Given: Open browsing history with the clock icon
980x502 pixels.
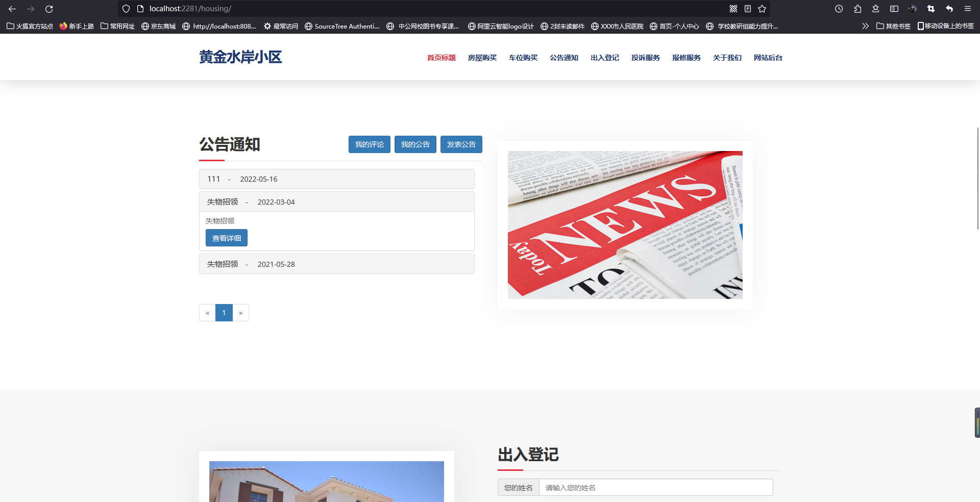Looking at the screenshot, I should pyautogui.click(x=839, y=9).
